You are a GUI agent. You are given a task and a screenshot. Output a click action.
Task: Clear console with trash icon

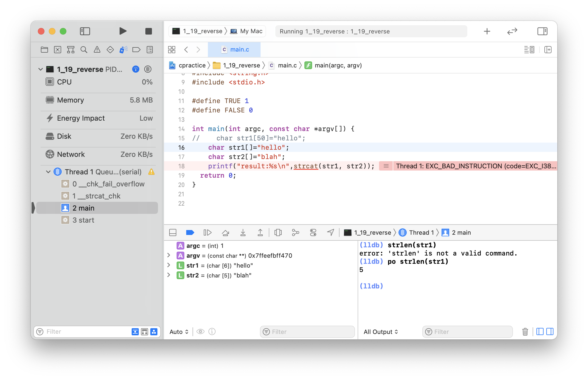[x=525, y=332]
